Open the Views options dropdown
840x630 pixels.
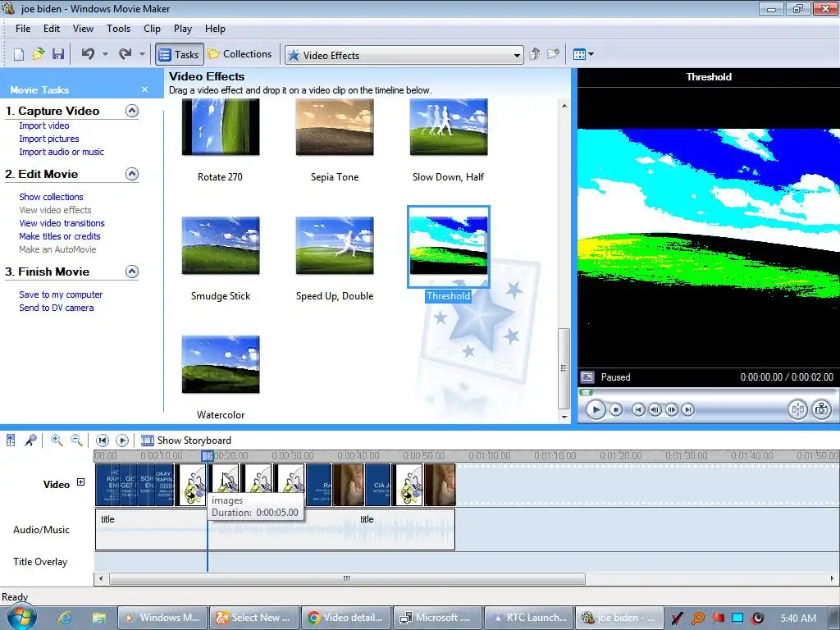tap(583, 54)
